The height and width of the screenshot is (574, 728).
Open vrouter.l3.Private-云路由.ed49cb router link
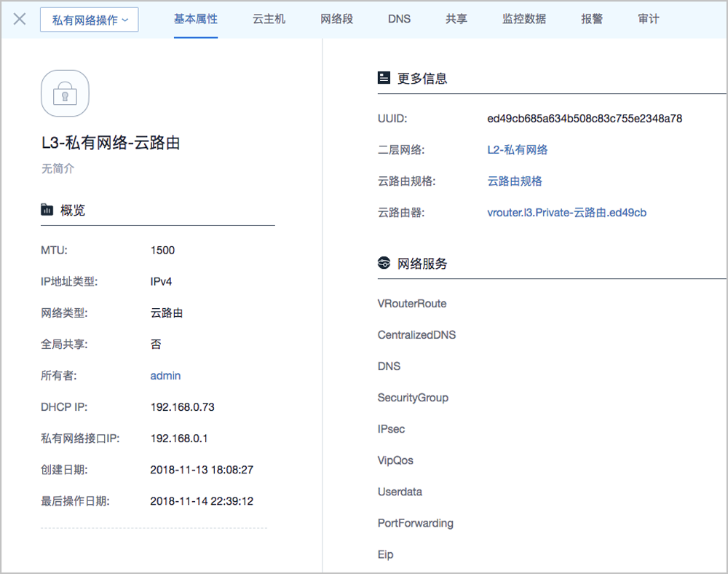tap(566, 213)
